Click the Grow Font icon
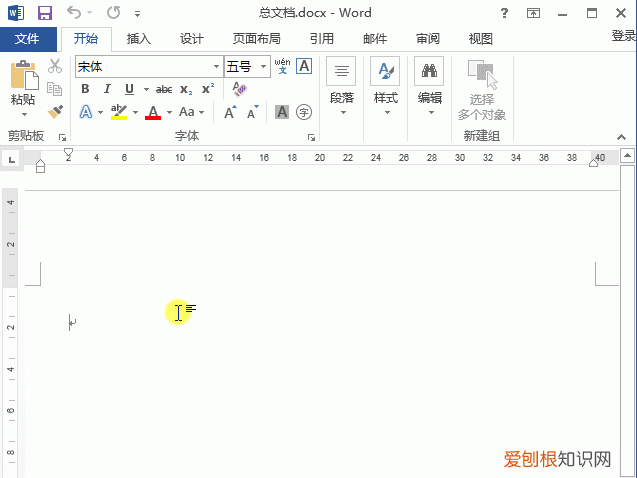This screenshot has width=637, height=478. point(230,112)
